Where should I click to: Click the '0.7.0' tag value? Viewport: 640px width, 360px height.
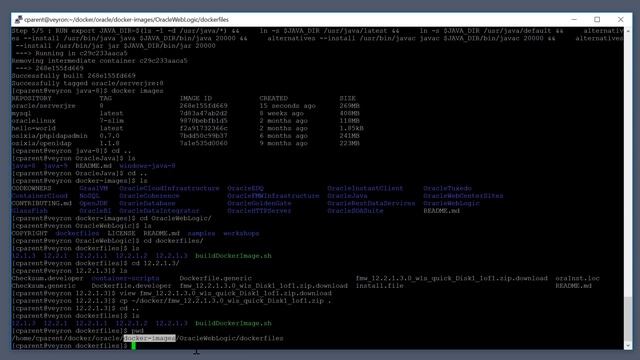(x=109, y=136)
